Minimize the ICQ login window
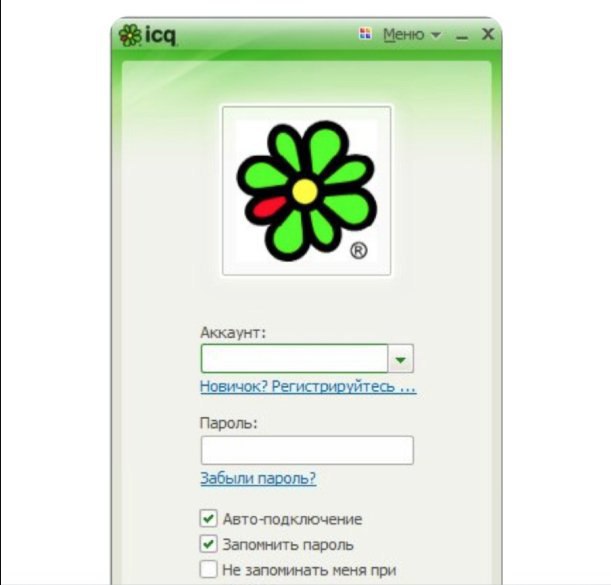Screen dimensions: 611x585 (462, 37)
